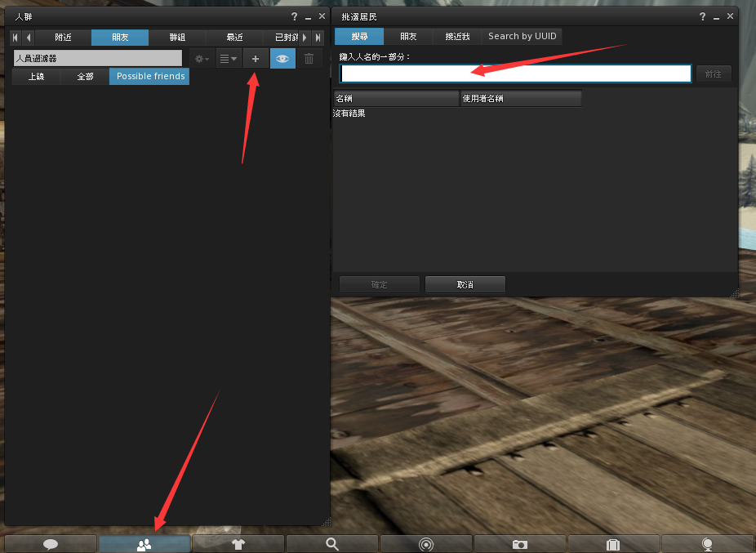Click the radar/nearby toolbar button

pyautogui.click(x=425, y=544)
